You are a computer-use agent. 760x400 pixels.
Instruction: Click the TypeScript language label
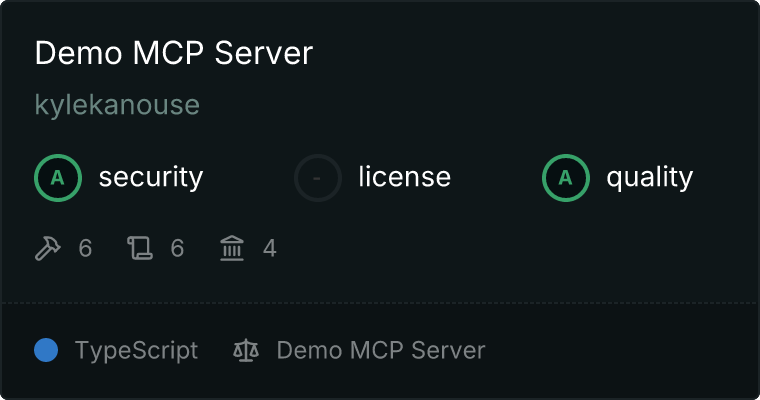(136, 350)
